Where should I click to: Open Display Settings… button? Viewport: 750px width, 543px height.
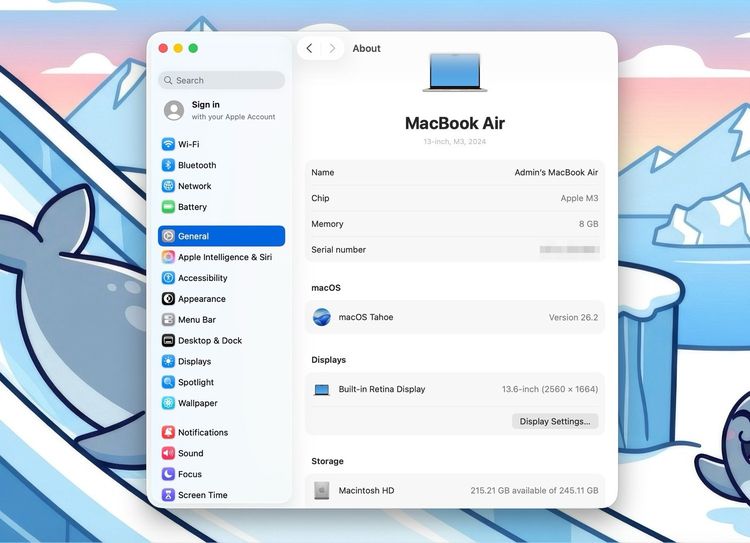point(555,421)
